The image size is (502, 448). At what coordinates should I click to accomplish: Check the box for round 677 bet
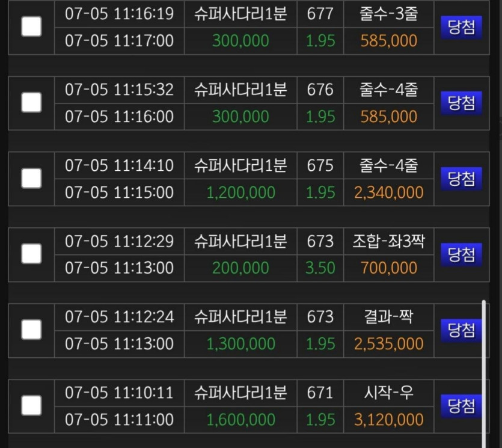click(x=31, y=26)
